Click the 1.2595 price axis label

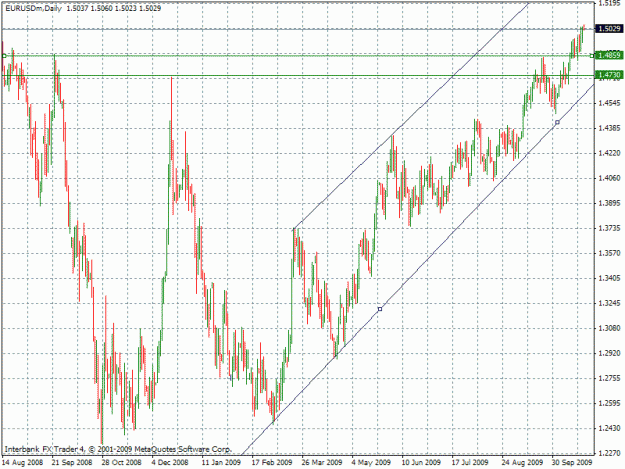[609, 403]
